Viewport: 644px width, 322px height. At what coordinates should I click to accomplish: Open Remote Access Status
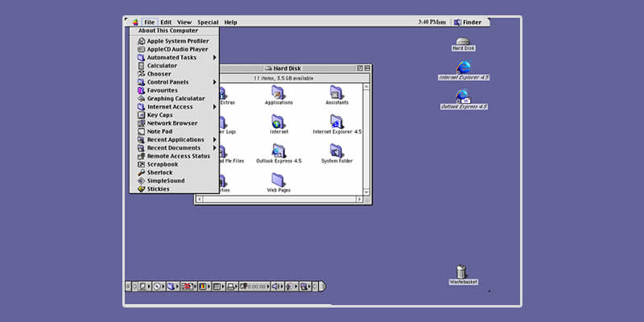[173, 156]
